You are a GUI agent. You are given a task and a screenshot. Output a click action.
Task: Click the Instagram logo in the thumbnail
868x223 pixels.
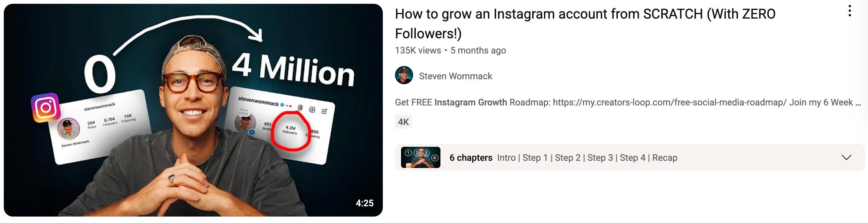46,108
